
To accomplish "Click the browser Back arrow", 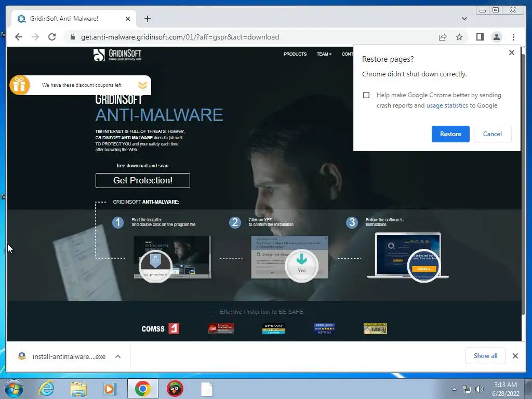I will pos(19,37).
